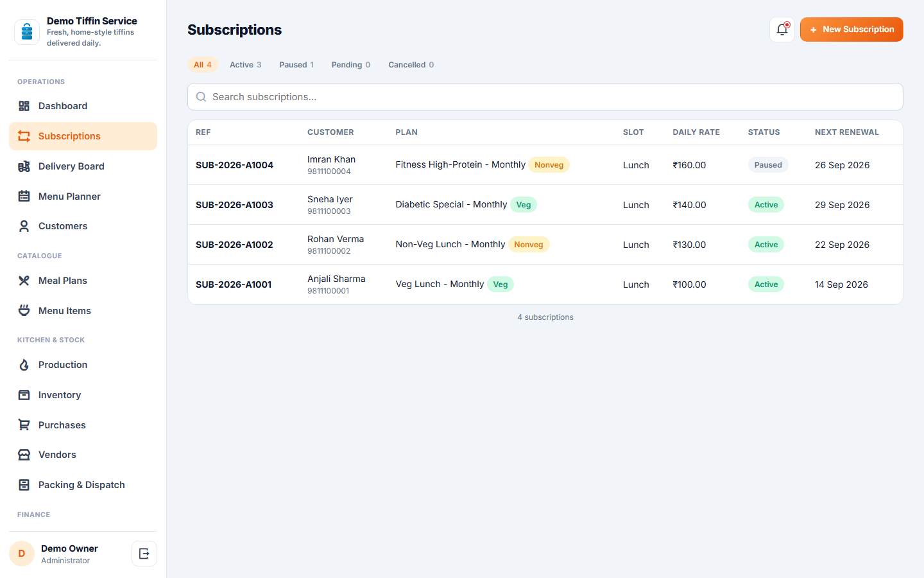Click customer name Anjali Sharma

336,279
